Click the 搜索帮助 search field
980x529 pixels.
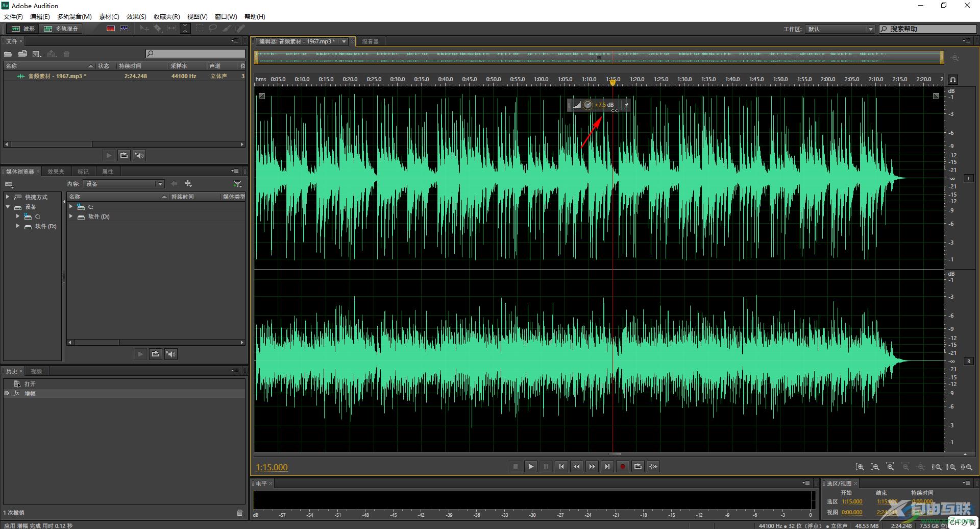pyautogui.click(x=927, y=29)
